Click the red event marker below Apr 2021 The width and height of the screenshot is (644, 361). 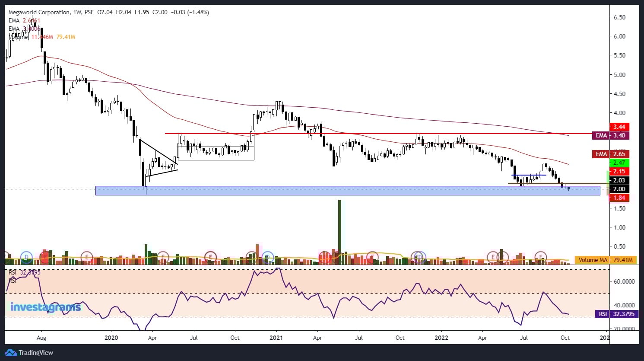coord(325,257)
